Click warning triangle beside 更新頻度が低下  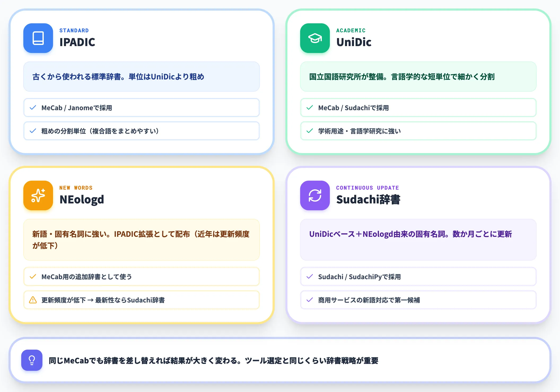click(x=33, y=300)
